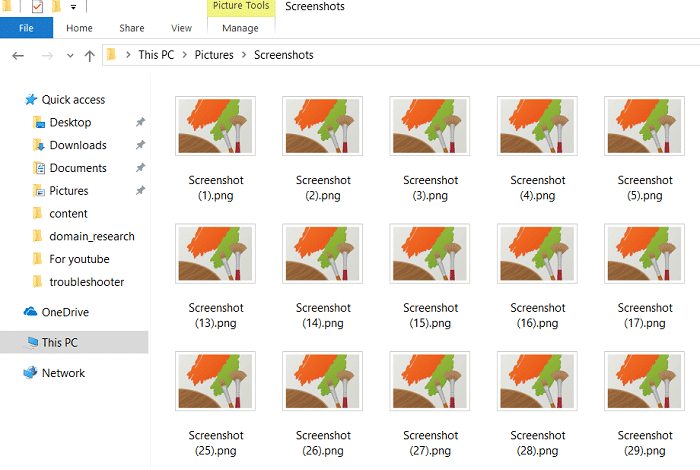This screenshot has height=470, width=700.
Task: Click the Quick access star icon
Action: [31, 99]
